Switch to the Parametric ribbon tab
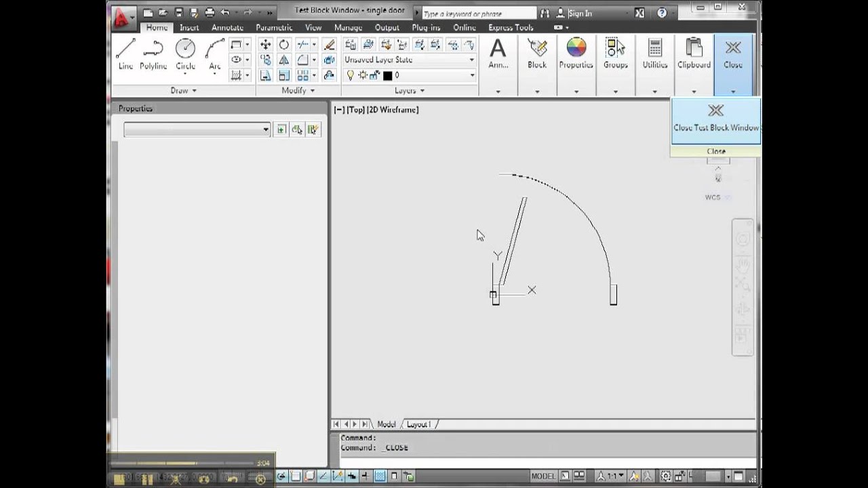The height and width of the screenshot is (488, 868). [x=274, y=27]
